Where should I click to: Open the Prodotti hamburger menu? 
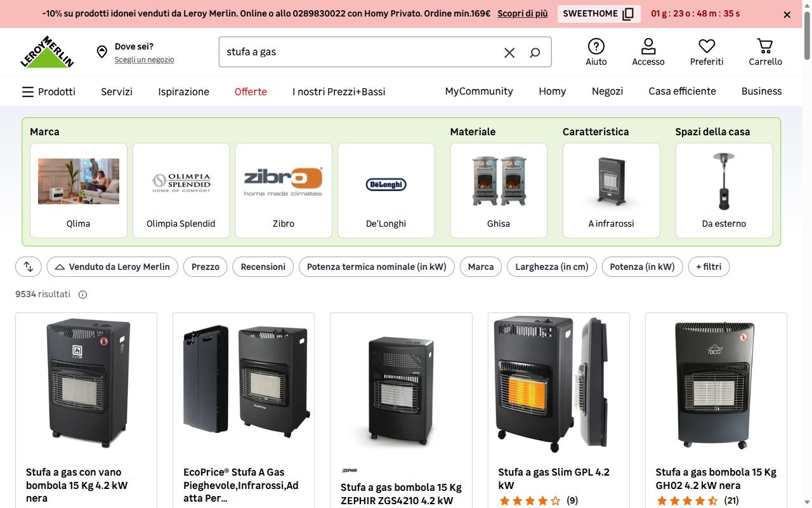point(49,91)
